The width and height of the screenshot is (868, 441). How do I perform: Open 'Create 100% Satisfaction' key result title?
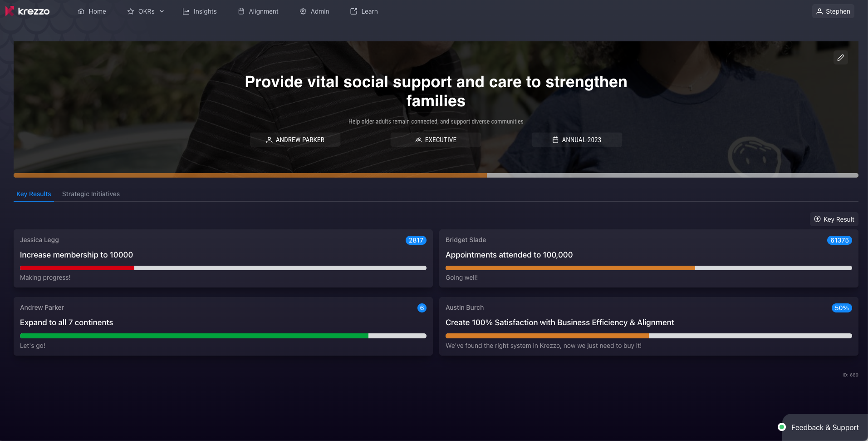559,322
